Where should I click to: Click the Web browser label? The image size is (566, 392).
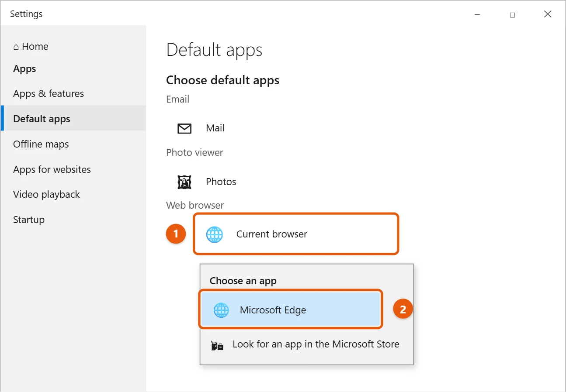195,205
